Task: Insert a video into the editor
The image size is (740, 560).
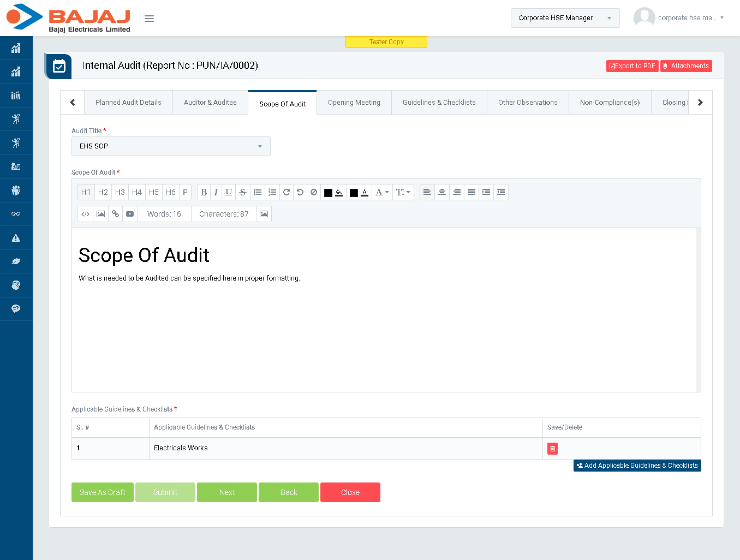Action: tap(130, 214)
